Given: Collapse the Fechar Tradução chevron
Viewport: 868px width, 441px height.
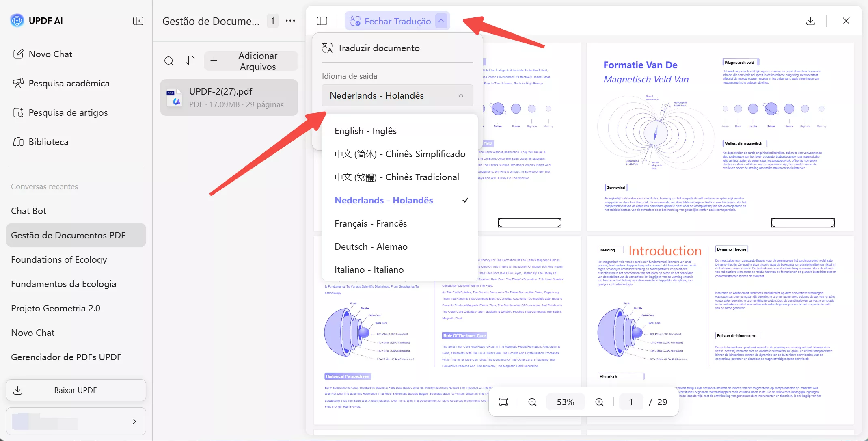Looking at the screenshot, I should (x=441, y=21).
